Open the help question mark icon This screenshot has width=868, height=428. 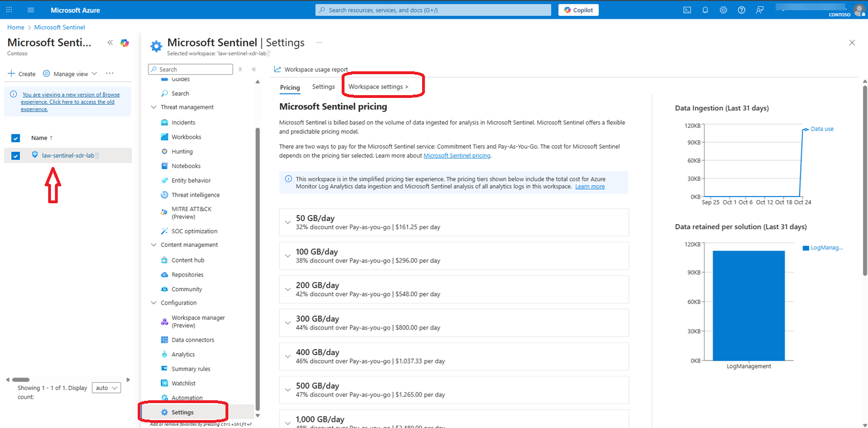742,10
